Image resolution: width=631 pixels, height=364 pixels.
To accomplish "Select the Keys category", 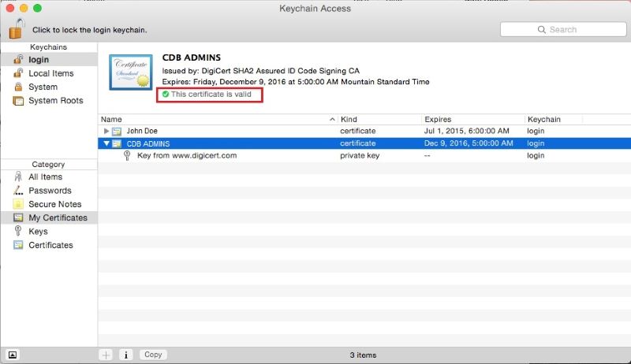I will pyautogui.click(x=38, y=232).
